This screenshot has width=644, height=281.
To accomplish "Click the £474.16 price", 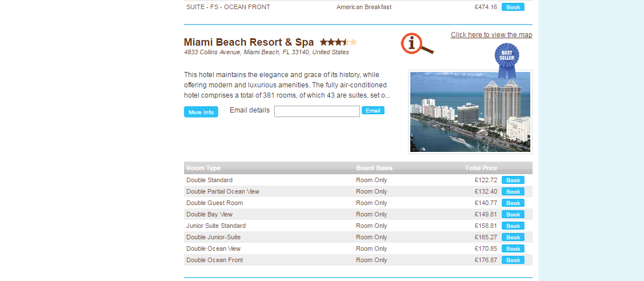I will (486, 7).
